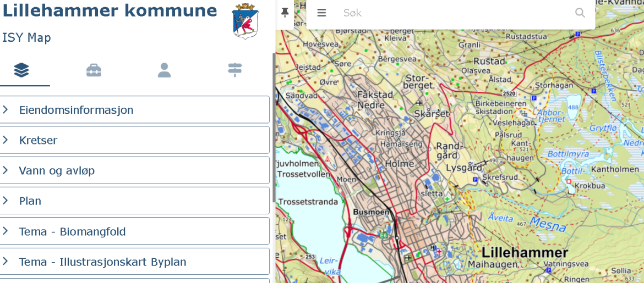
Task: Click the Lillehammer city label on map
Action: click(525, 252)
